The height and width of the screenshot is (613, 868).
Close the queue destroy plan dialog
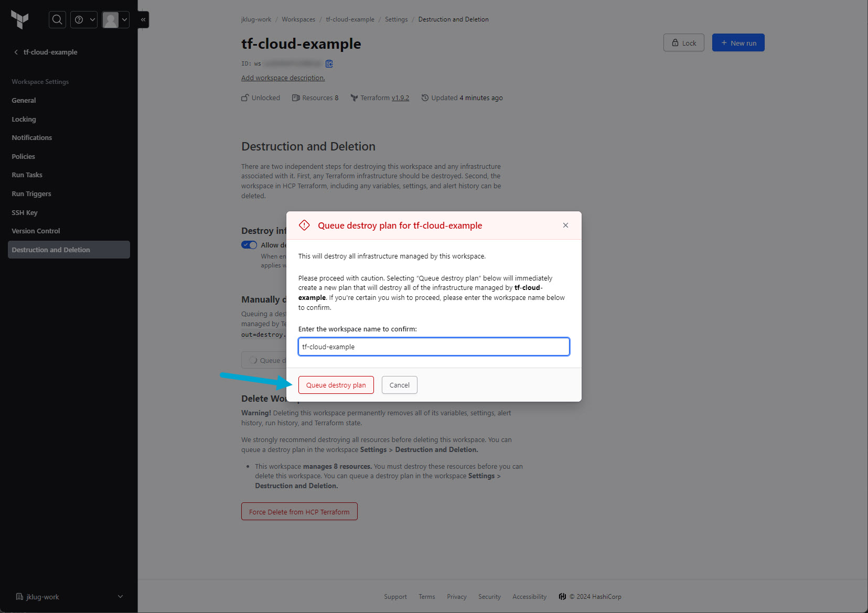[x=565, y=225]
